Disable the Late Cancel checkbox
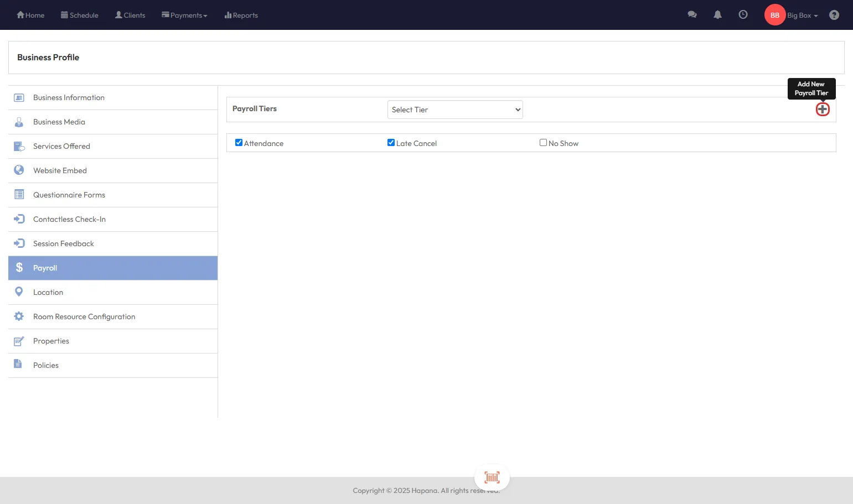Image resolution: width=853 pixels, height=504 pixels. (x=391, y=143)
